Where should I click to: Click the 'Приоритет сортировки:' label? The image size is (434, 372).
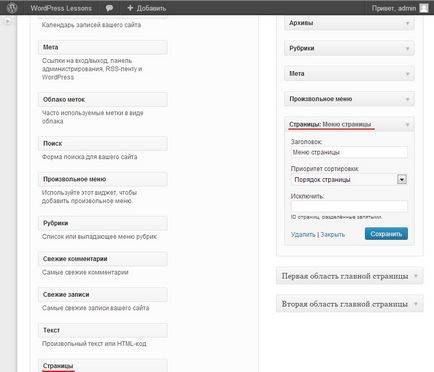pos(325,169)
